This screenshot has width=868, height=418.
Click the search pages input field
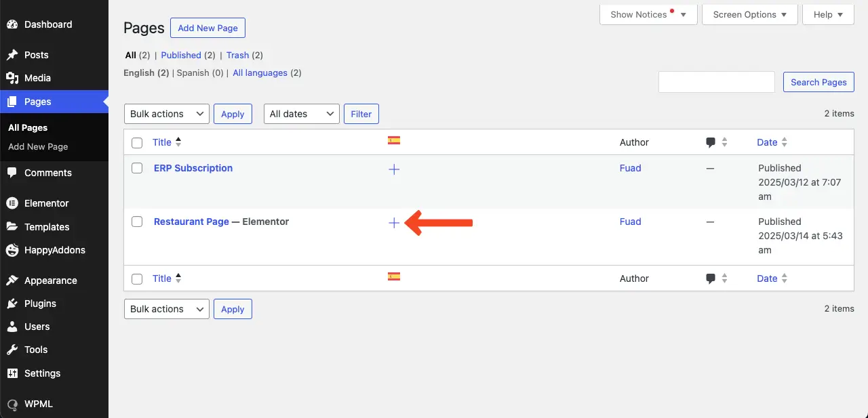717,82
